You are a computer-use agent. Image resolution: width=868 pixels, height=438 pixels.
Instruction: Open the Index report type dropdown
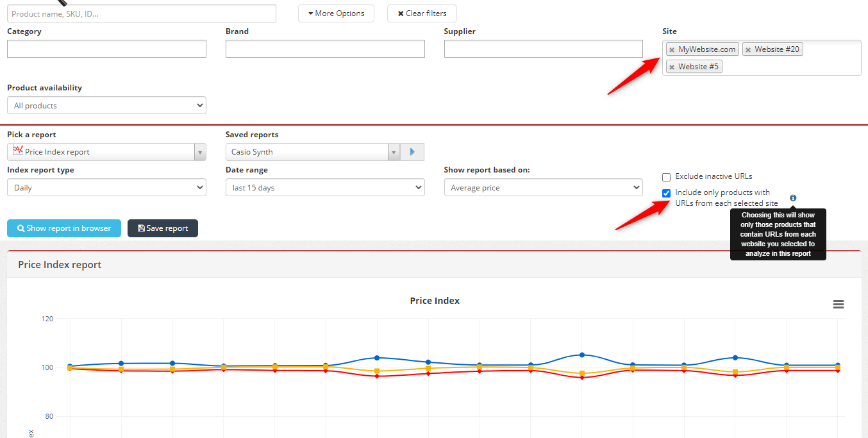point(106,187)
